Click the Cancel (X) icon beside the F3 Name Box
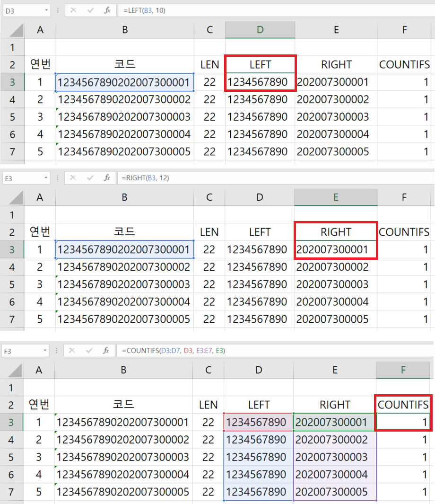The width and height of the screenshot is (435, 504). (72, 351)
